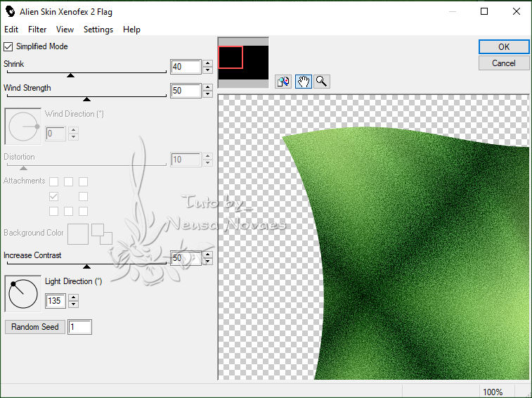Toggle the middle-right Attachments checkbox
The width and height of the screenshot is (532, 398).
click(x=83, y=196)
